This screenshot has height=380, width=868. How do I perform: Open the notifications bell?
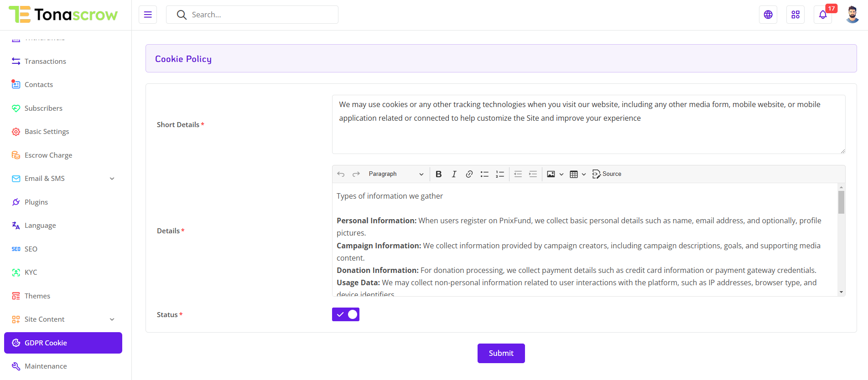(823, 15)
